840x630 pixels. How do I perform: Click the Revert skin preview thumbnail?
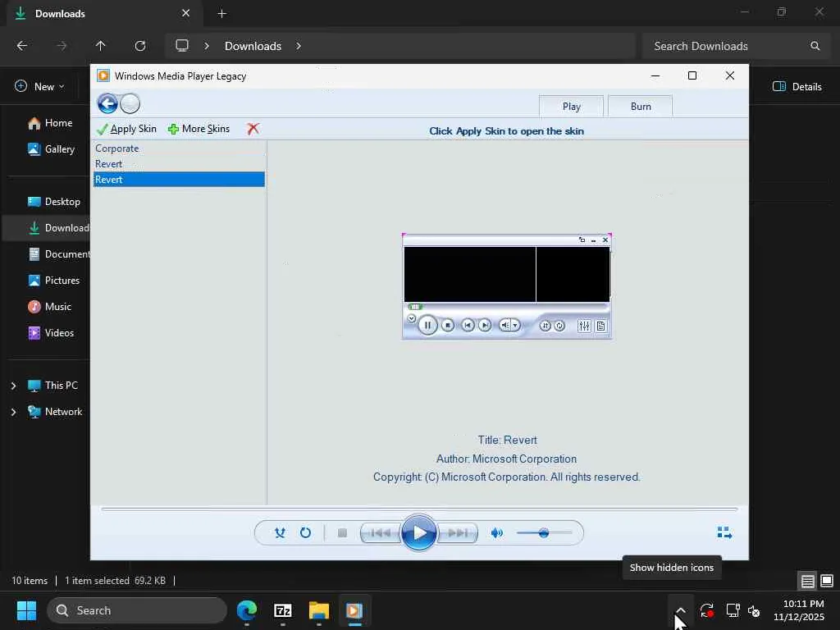[507, 286]
